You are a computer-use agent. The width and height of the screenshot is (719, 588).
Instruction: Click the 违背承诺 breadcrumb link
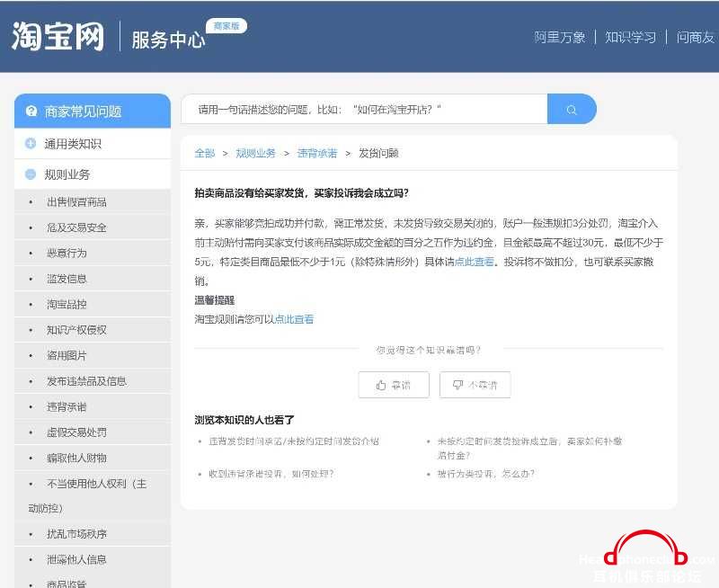pyautogui.click(x=317, y=153)
